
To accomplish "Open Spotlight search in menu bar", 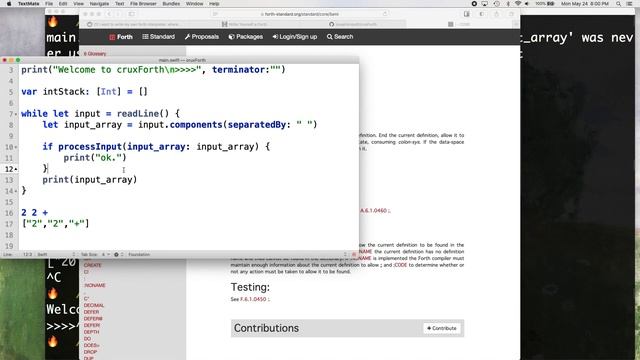I will tap(619, 4).
